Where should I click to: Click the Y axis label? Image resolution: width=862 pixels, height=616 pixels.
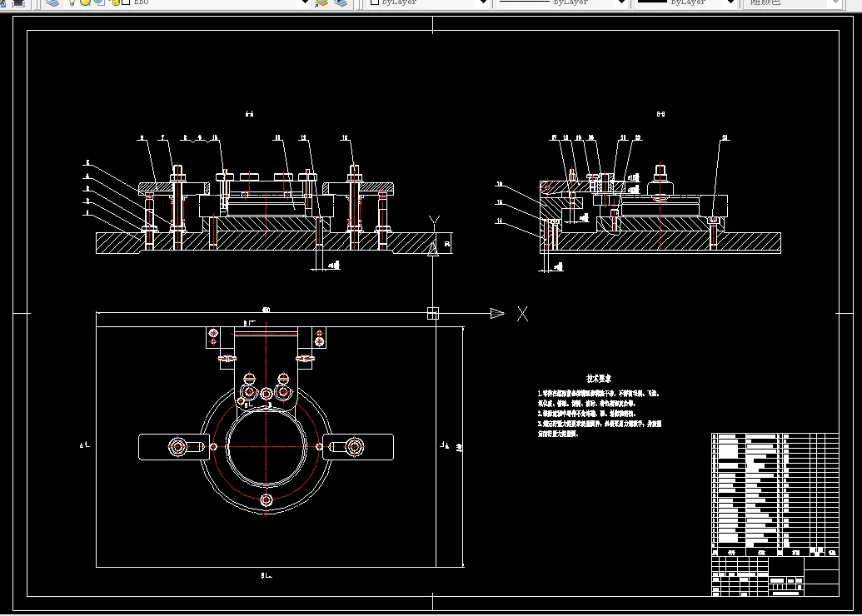click(x=434, y=222)
